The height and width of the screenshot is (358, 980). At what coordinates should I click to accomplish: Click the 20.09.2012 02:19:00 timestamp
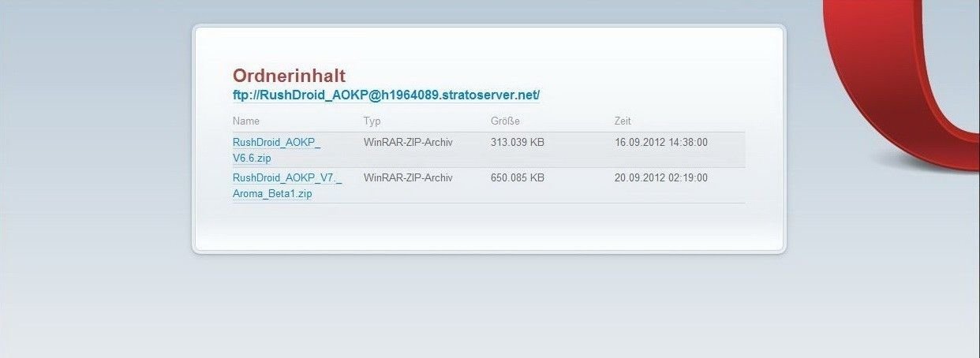point(661,178)
